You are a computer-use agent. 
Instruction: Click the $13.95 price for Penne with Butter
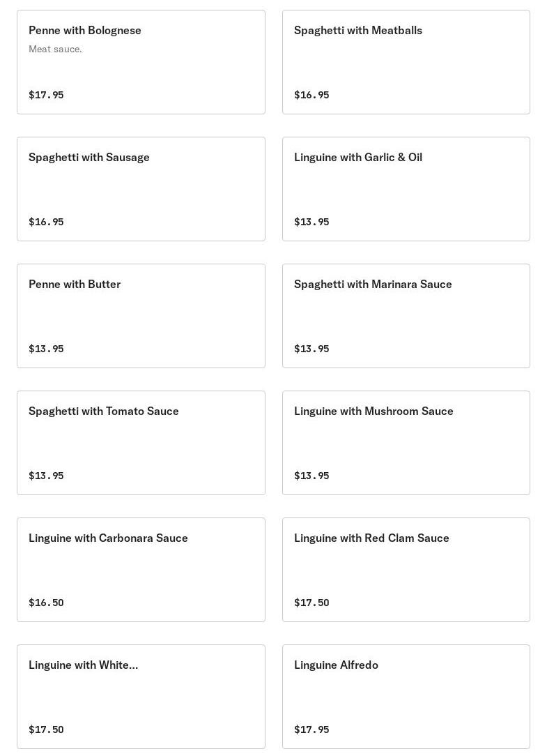(46, 349)
